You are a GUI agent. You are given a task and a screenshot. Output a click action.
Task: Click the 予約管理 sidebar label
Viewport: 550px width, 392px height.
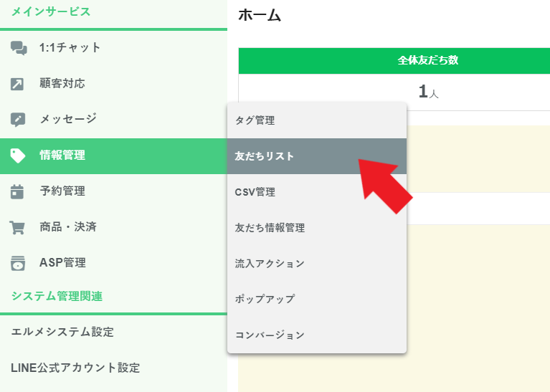point(62,191)
